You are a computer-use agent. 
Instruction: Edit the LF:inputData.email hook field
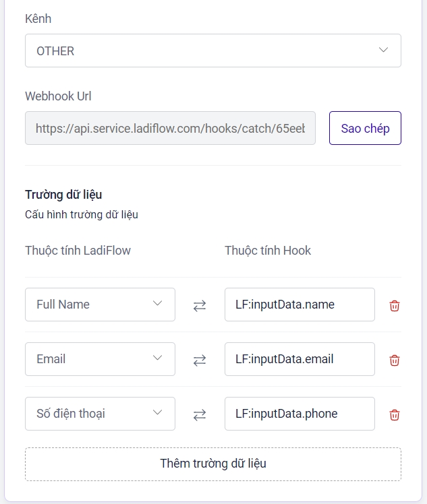click(300, 359)
